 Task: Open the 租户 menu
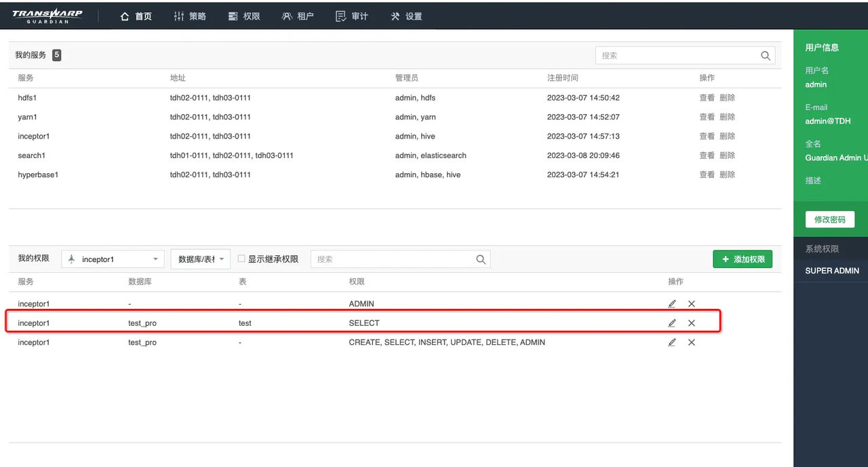pos(298,16)
